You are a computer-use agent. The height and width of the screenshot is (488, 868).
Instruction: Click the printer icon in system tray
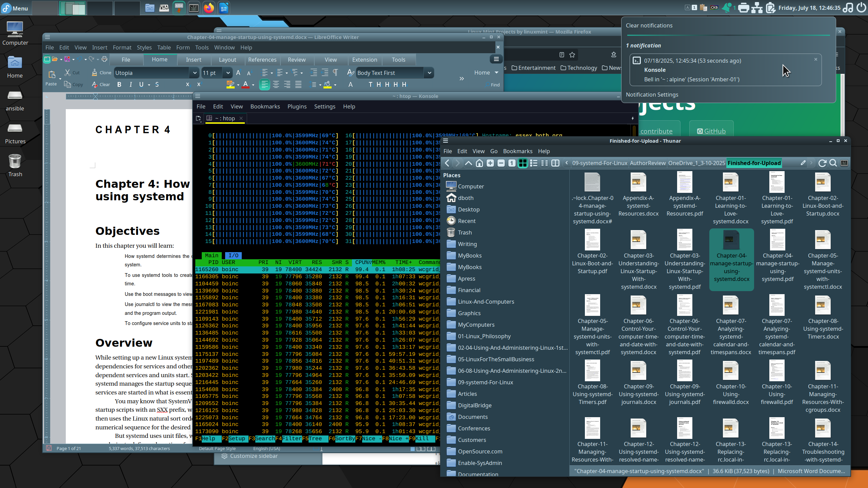(x=744, y=8)
